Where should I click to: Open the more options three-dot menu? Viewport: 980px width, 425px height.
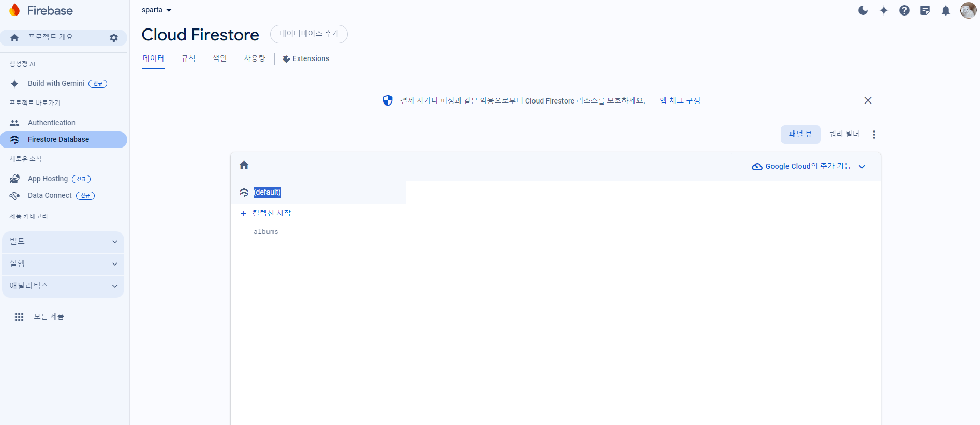[x=874, y=135]
